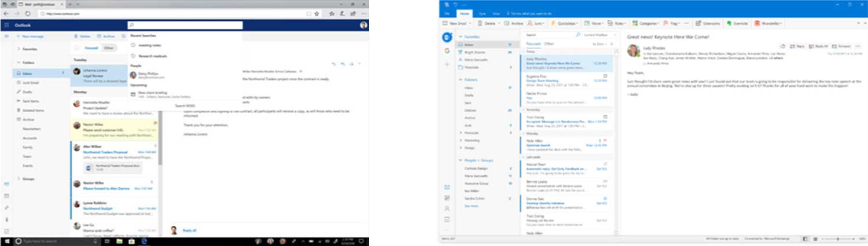This screenshot has width=868, height=246.
Task: Click See more under People + Groups
Action: tap(471, 206)
